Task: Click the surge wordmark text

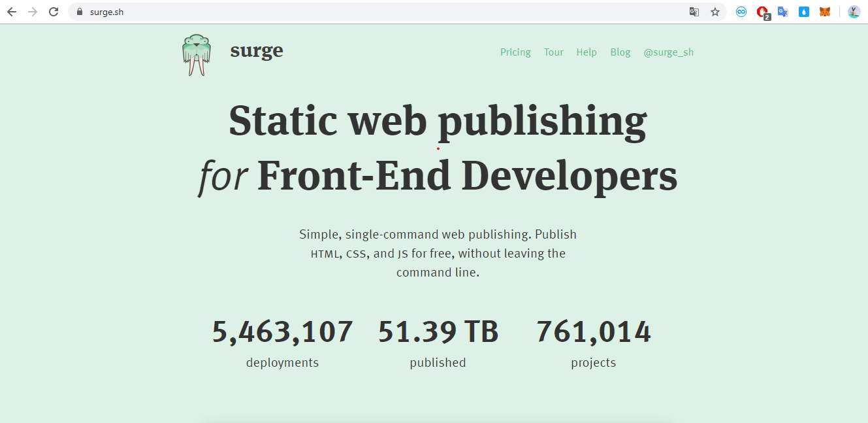Action: [x=257, y=50]
